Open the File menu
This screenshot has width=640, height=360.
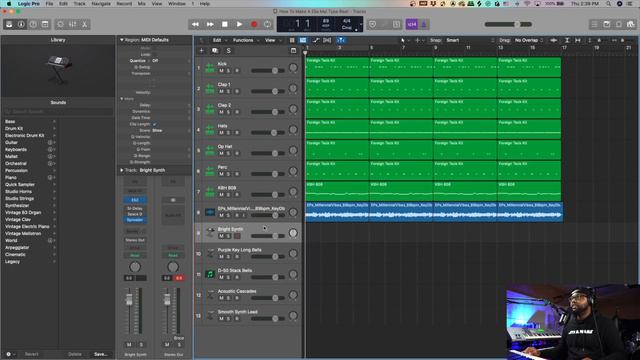coord(49,4)
